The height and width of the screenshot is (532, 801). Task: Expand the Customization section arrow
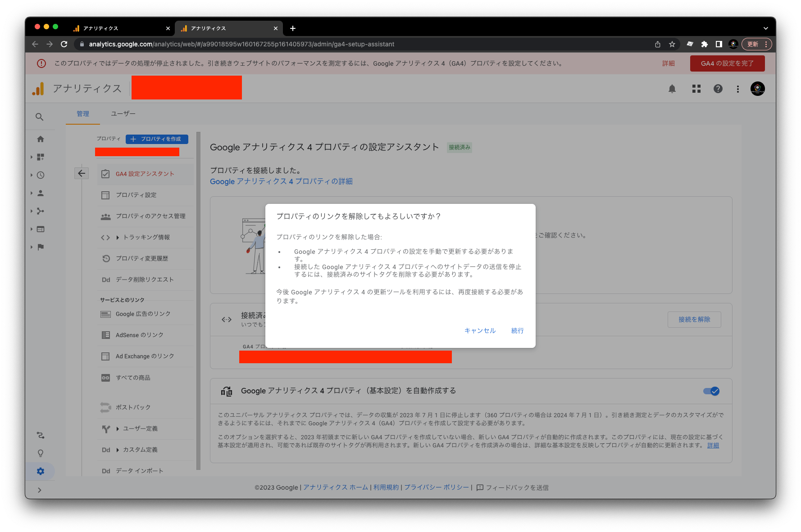(32, 157)
